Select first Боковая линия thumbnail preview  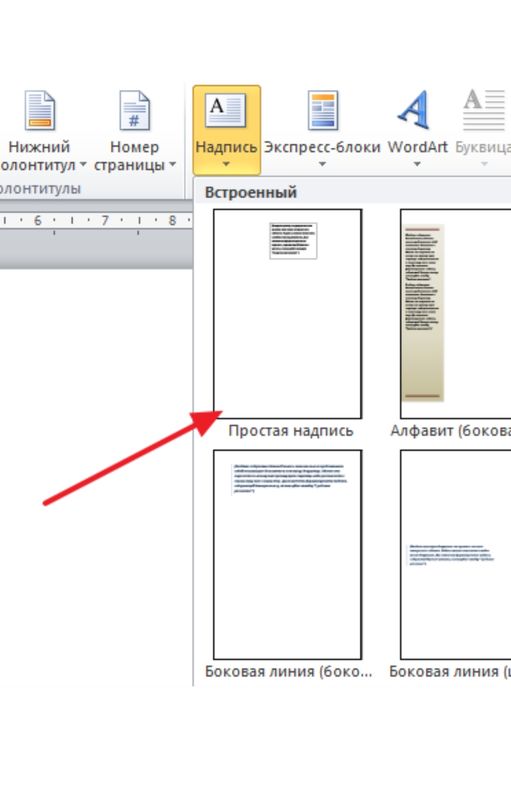[288, 555]
